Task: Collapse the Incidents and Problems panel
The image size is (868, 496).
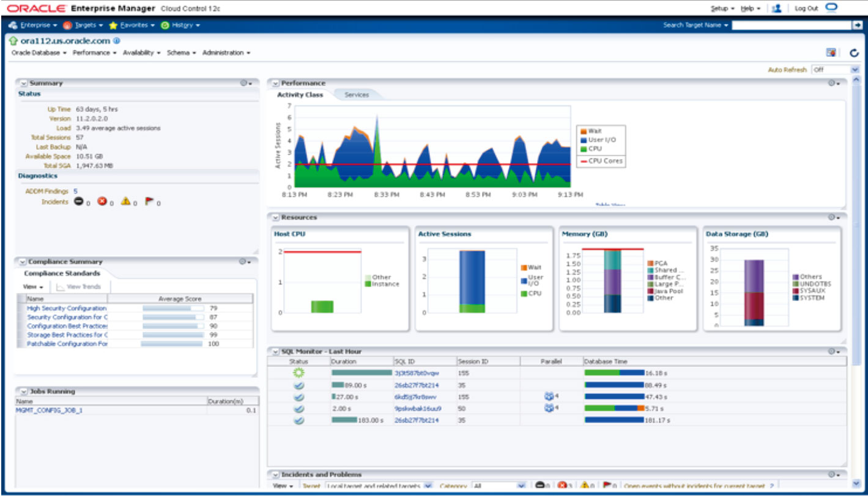Action: tap(275, 475)
